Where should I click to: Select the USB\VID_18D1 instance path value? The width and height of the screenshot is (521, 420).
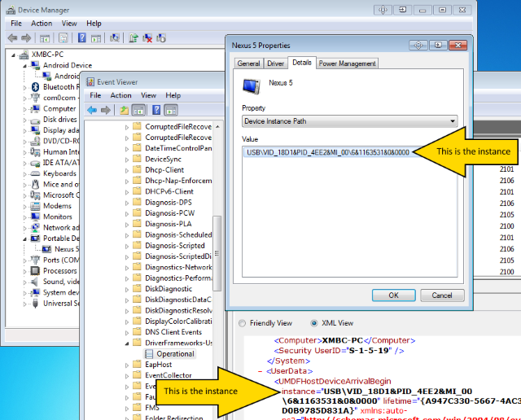tap(327, 152)
